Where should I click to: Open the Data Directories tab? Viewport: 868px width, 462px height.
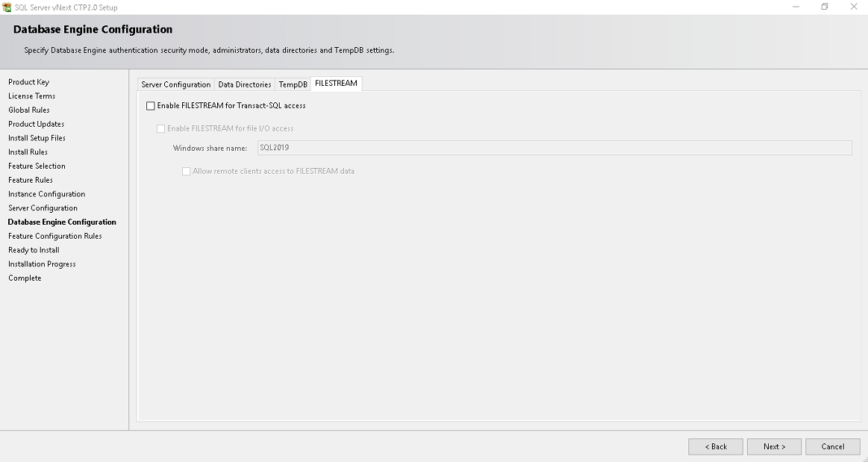click(244, 85)
